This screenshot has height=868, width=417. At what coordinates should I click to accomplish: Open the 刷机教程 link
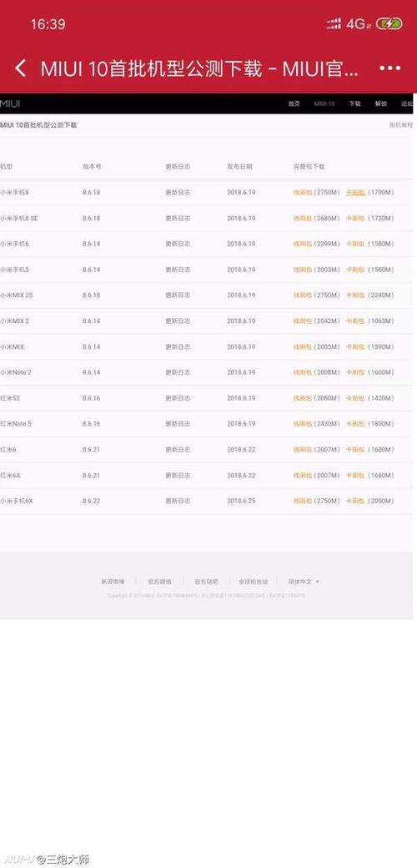[401, 125]
